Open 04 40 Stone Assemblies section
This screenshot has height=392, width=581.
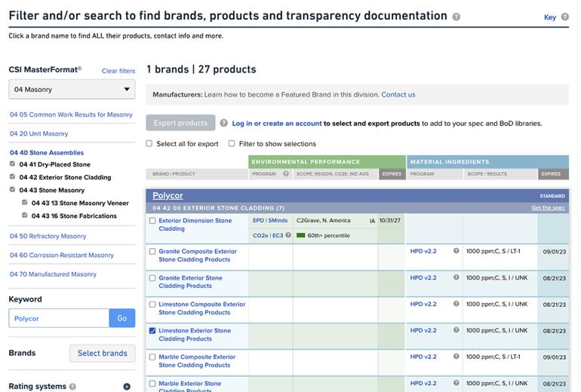pyautogui.click(x=47, y=152)
